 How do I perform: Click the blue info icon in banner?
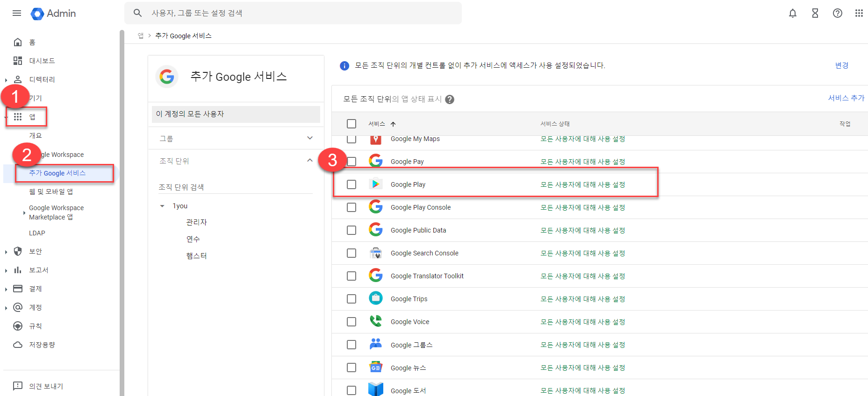tap(344, 66)
